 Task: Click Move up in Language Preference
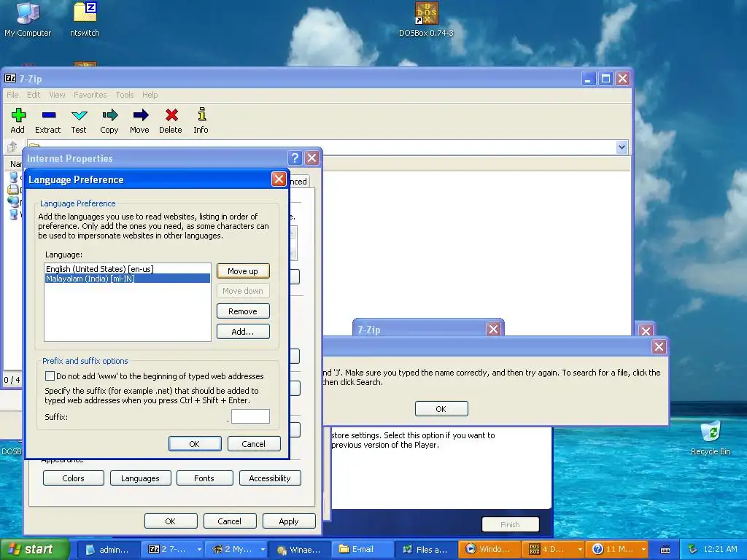[243, 271]
